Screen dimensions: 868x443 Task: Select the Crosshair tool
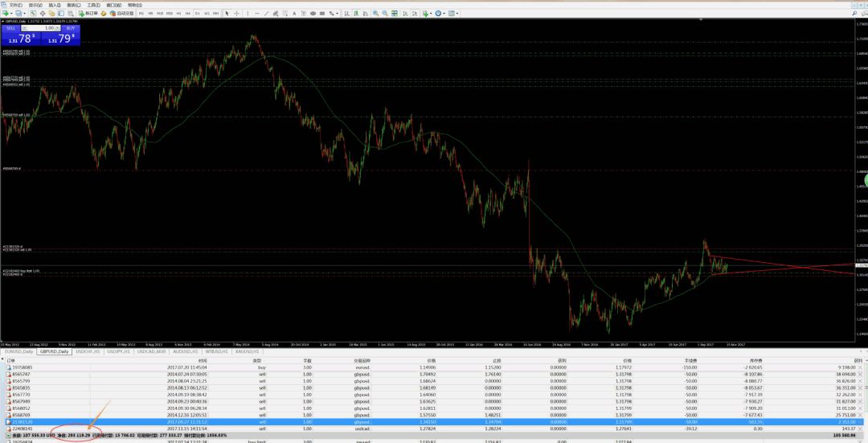[x=236, y=14]
